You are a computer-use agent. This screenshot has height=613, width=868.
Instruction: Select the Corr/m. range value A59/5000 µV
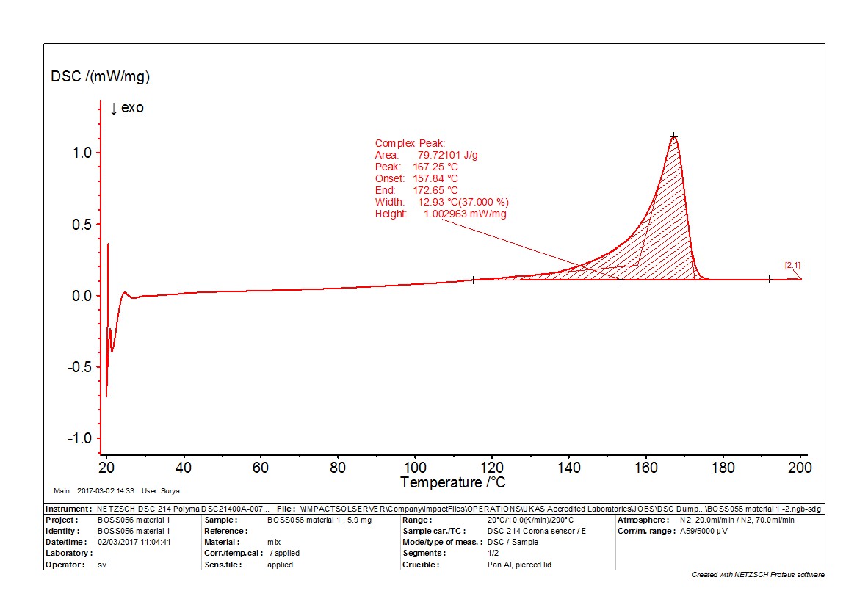coord(704,531)
